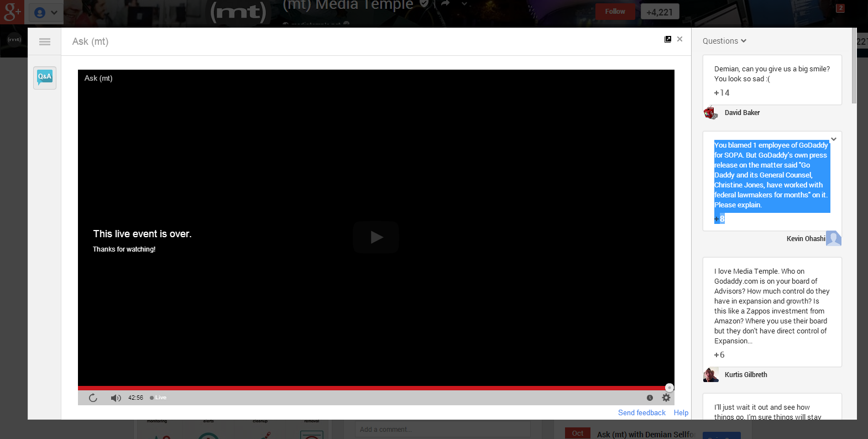Close the Ask (mt) overlay

[x=680, y=39]
